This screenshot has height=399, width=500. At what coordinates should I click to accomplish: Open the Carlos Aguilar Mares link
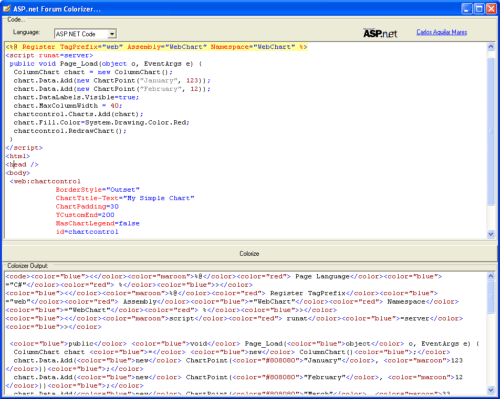click(441, 32)
